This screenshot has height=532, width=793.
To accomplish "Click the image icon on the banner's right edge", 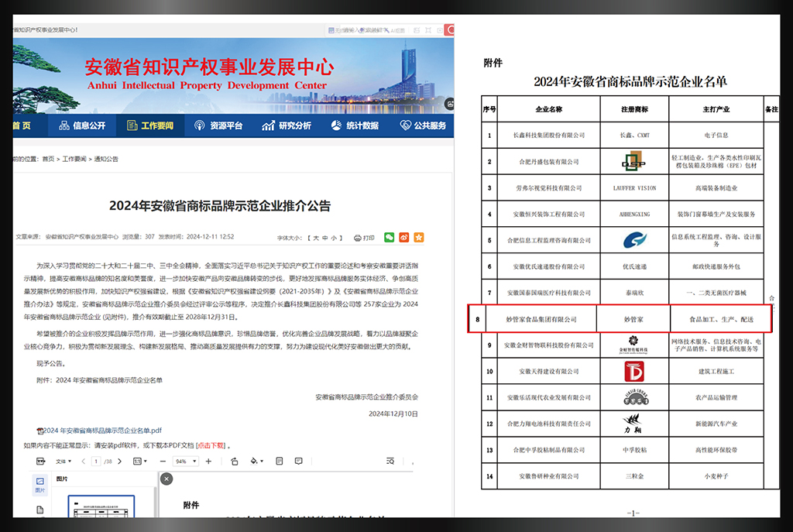I will pyautogui.click(x=449, y=105).
